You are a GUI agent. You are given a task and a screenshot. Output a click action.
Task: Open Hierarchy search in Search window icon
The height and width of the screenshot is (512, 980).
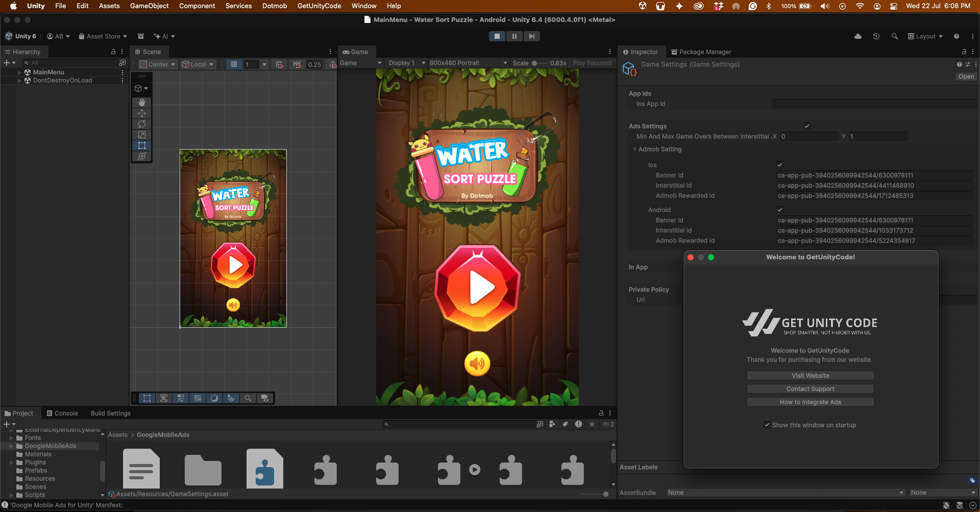tap(122, 63)
